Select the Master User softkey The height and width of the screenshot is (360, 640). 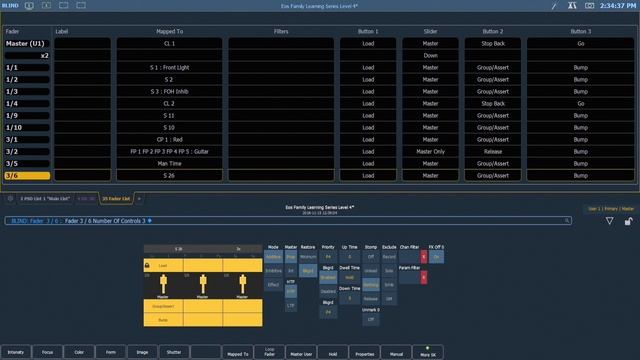(x=301, y=352)
